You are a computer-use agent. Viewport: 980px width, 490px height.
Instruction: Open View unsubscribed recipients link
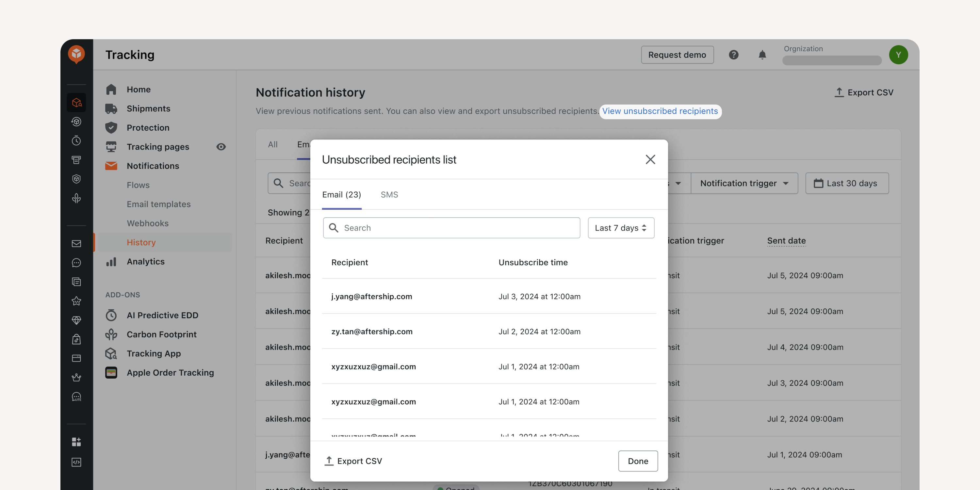tap(660, 111)
